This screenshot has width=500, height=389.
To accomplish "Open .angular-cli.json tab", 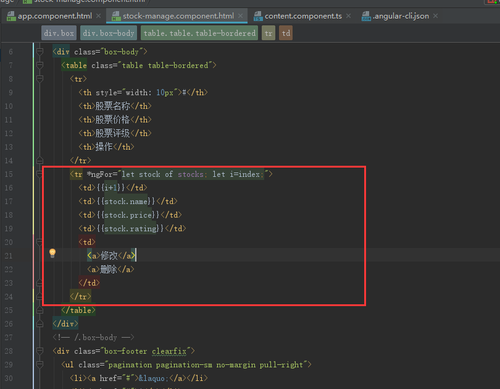I will click(401, 16).
